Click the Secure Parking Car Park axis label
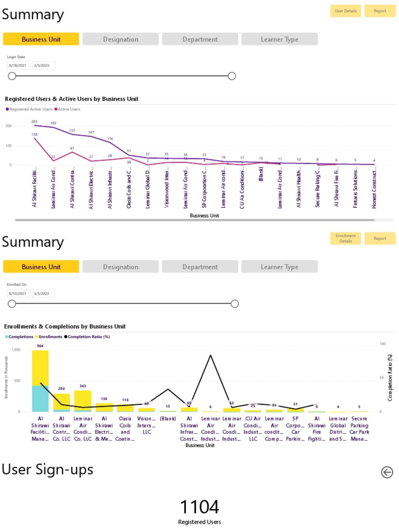The image size is (399, 532). click(x=360, y=429)
